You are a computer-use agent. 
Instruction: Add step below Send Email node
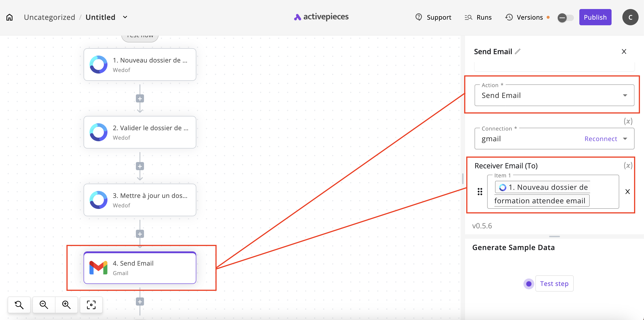pyautogui.click(x=140, y=302)
